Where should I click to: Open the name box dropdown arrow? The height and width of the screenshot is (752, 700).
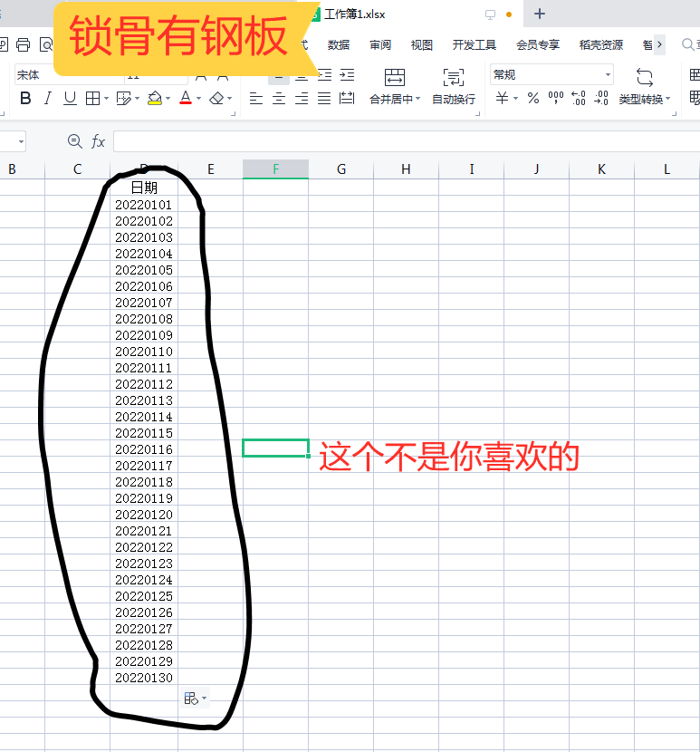[x=21, y=141]
